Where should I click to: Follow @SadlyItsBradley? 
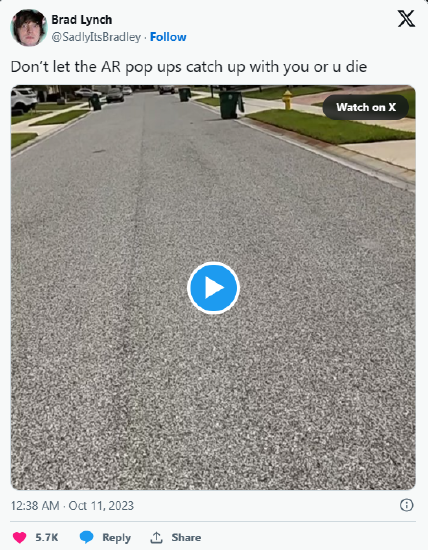(x=168, y=37)
